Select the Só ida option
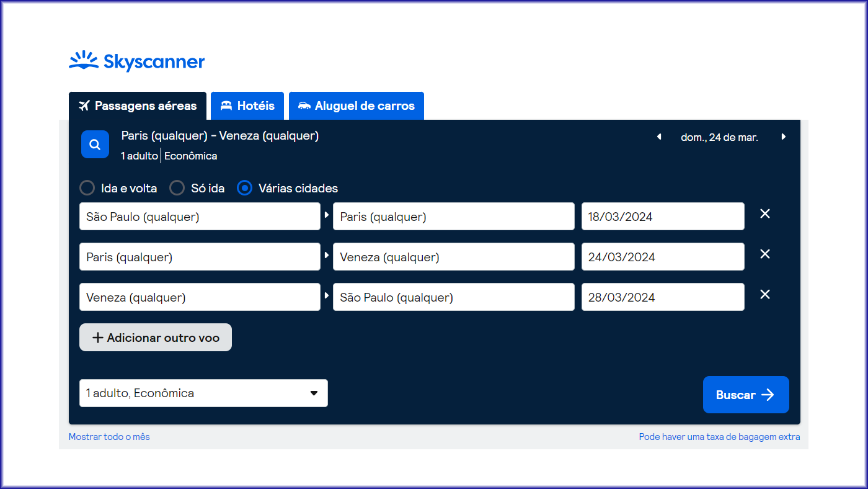 pyautogui.click(x=177, y=188)
